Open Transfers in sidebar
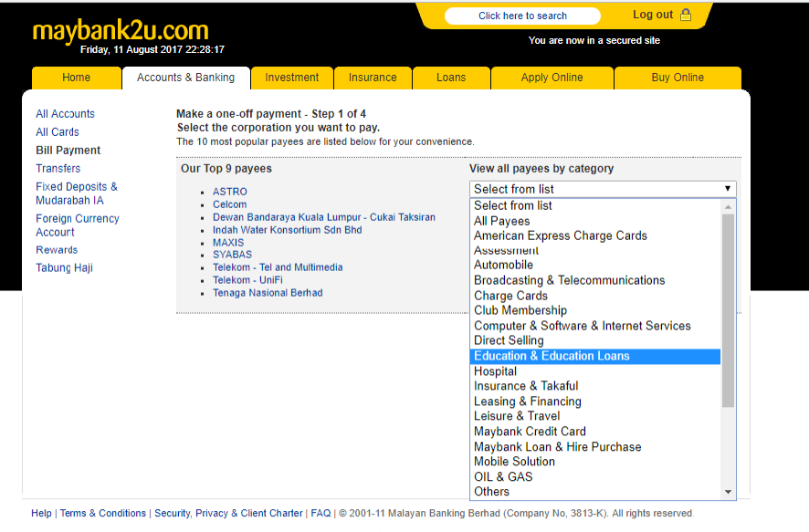Screen dimensions: 809x532 [x=58, y=169]
